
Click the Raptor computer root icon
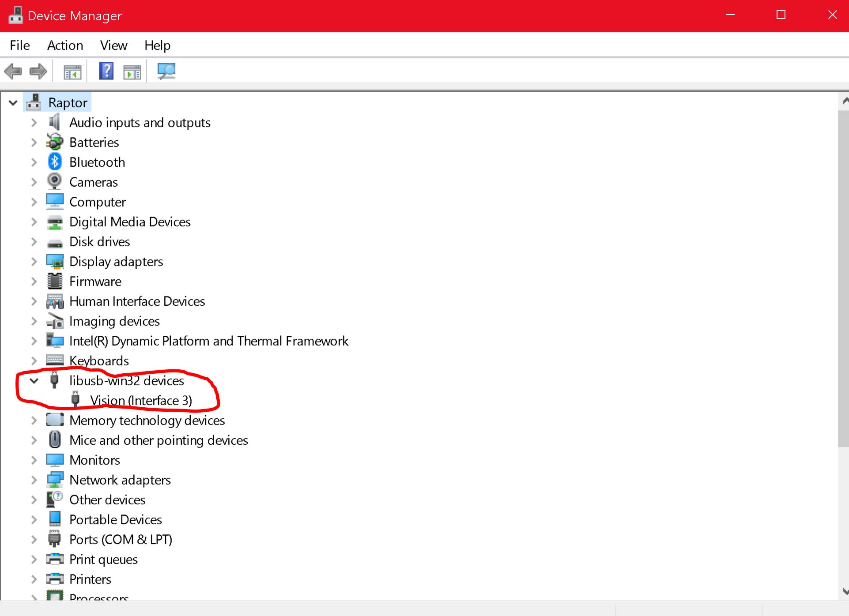34,102
